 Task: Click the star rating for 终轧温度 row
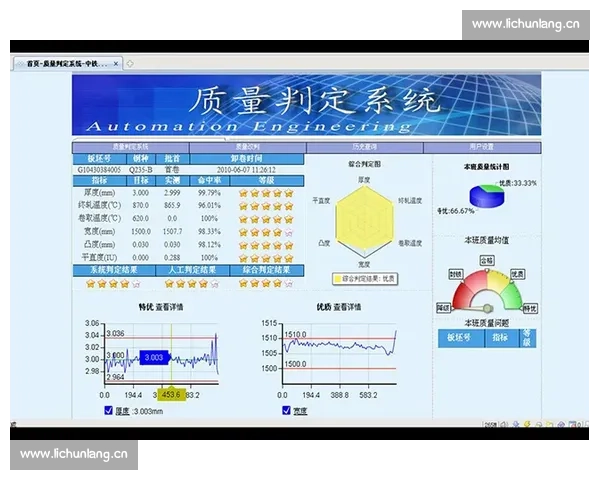pos(266,206)
